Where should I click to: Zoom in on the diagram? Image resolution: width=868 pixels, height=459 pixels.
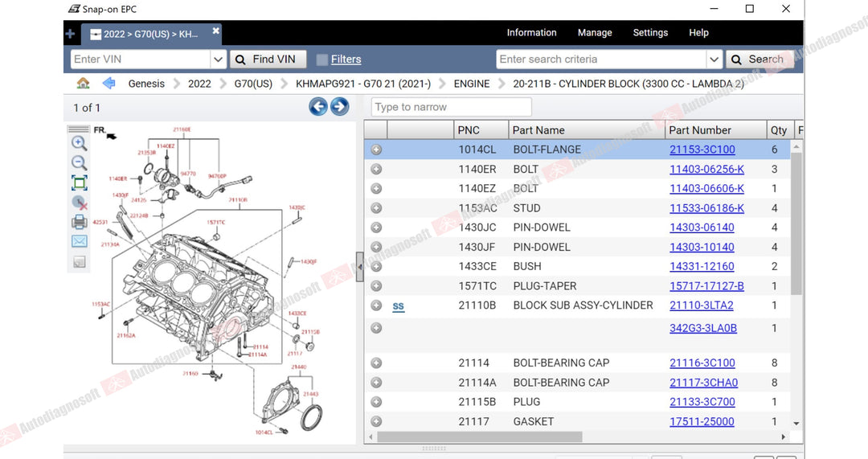click(79, 143)
